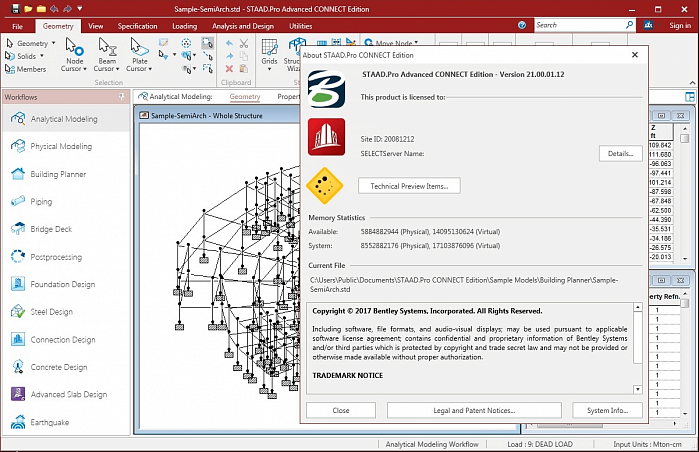This screenshot has width=699, height=452.
Task: Click the undo arrow in the quick access toolbar
Action: (x=54, y=8)
